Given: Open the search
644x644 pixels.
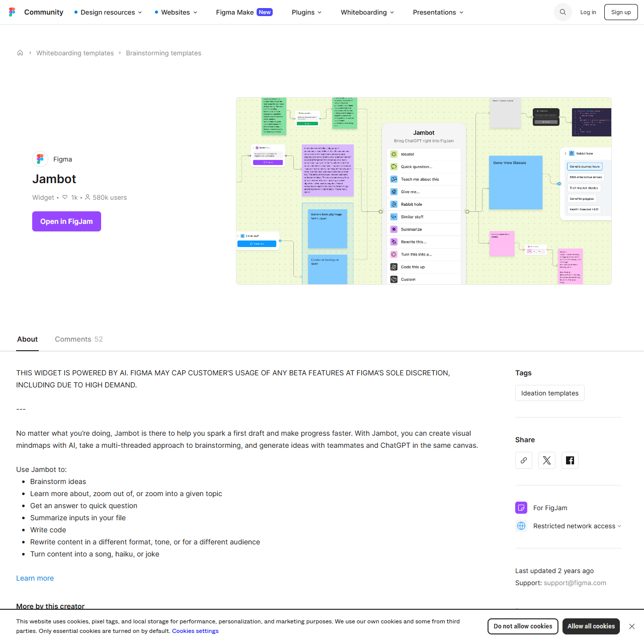Looking at the screenshot, I should pos(562,12).
